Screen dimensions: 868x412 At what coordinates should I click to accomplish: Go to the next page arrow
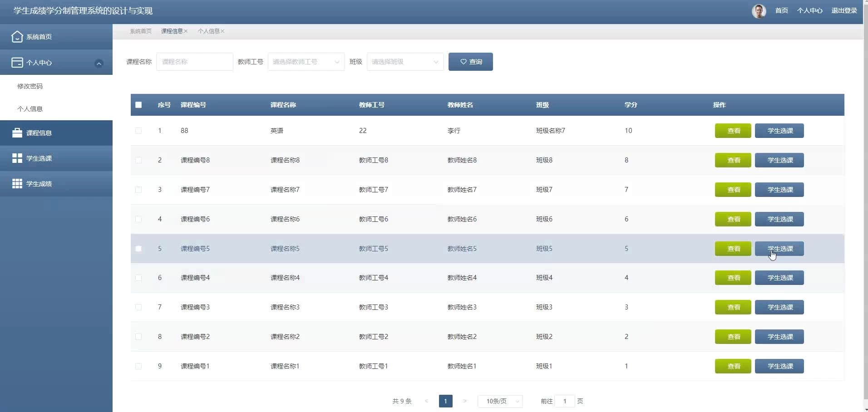(x=465, y=401)
